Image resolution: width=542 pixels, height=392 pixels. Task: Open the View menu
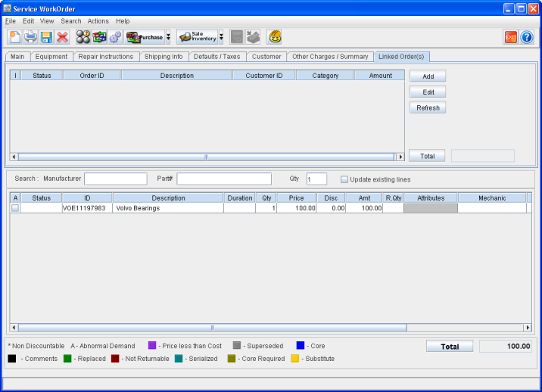tap(47, 21)
